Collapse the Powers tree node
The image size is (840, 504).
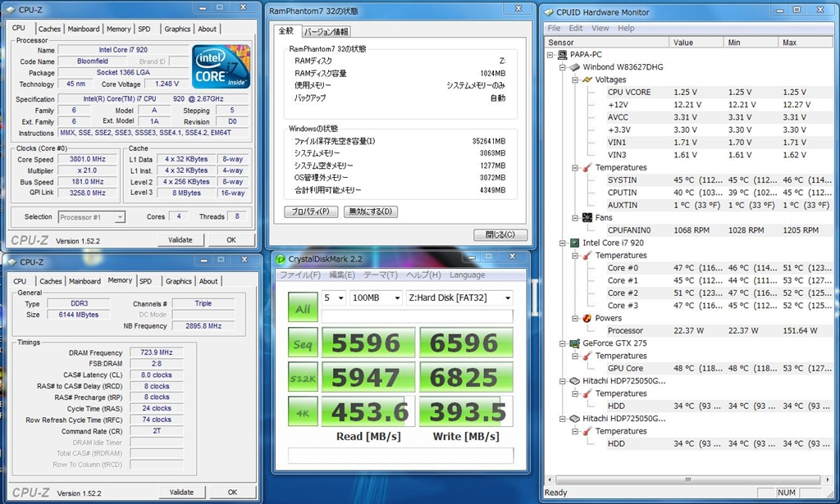click(x=575, y=318)
